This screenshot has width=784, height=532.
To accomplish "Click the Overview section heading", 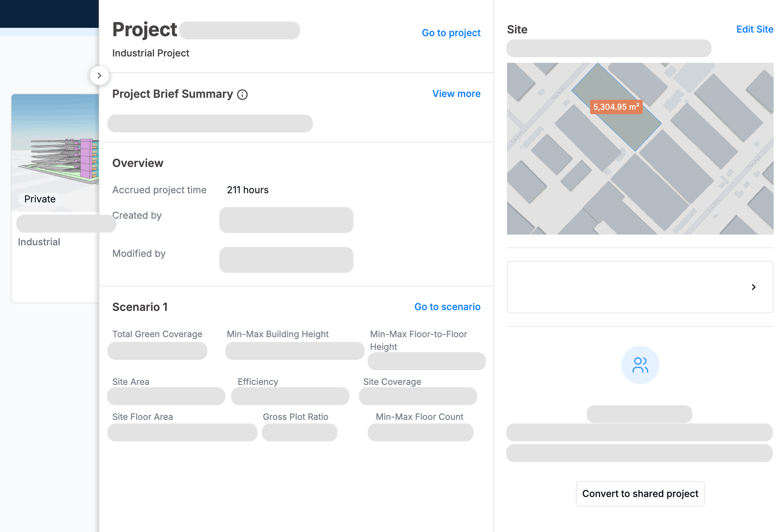I will click(x=138, y=163).
